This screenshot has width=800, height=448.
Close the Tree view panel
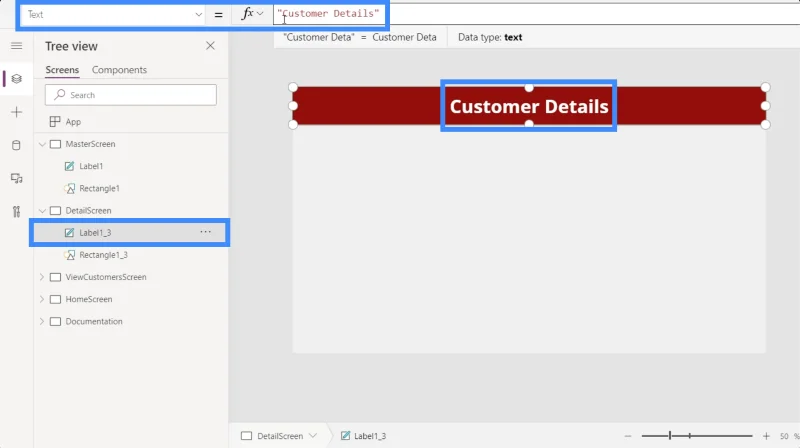click(x=210, y=46)
